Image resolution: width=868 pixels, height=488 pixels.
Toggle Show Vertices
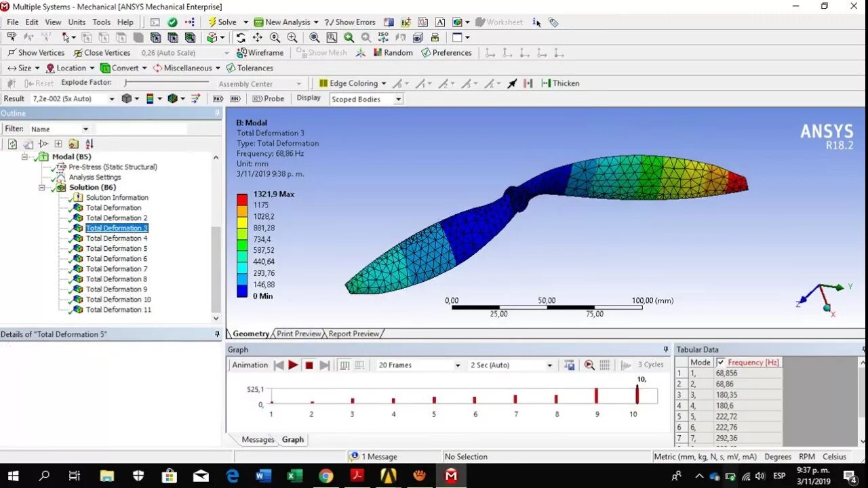36,53
